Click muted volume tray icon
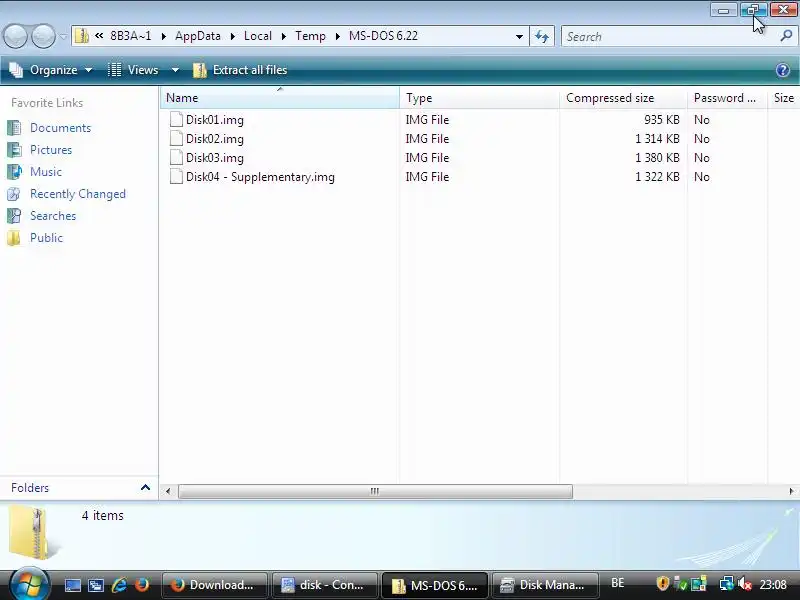Viewport: 800px width, 600px height. tap(745, 583)
